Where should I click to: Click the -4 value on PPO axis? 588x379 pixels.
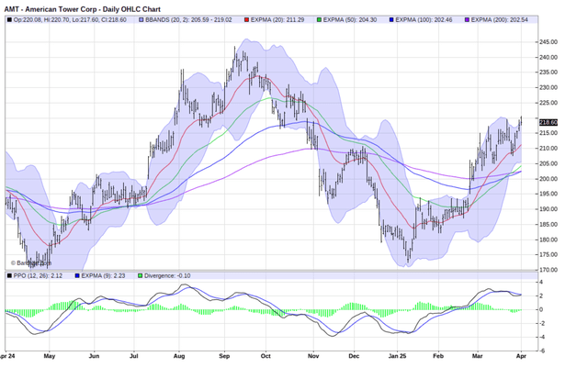542,337
